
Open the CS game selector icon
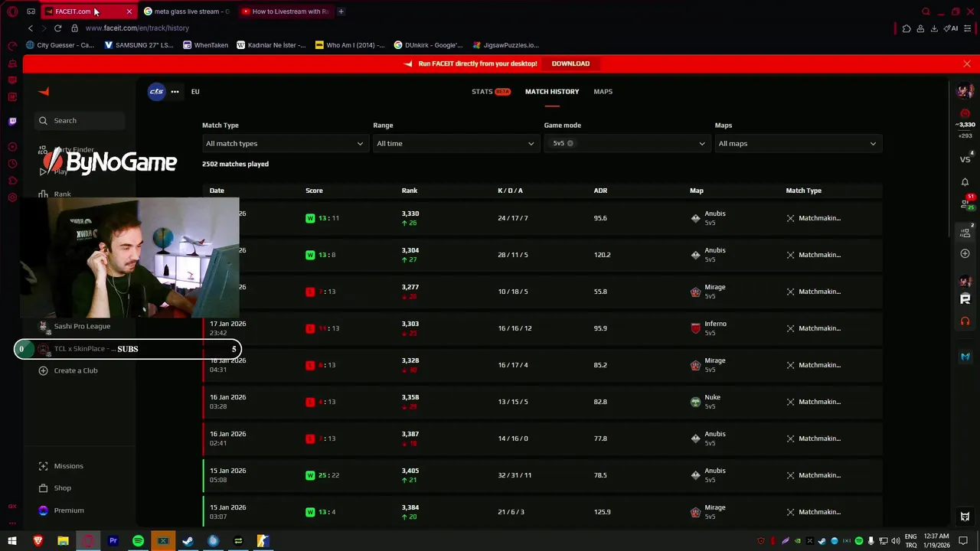click(156, 92)
